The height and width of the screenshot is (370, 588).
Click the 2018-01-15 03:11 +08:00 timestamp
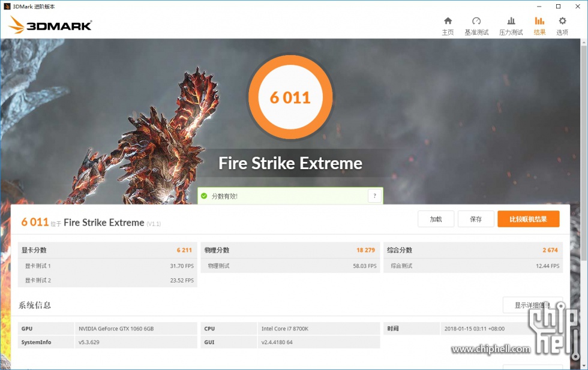(475, 329)
